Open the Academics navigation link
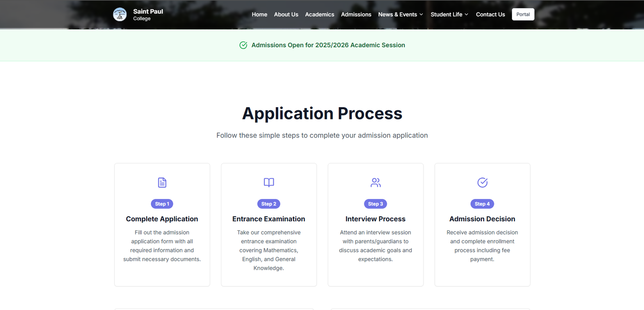Viewport: 644px width, 310px height. (x=319, y=15)
